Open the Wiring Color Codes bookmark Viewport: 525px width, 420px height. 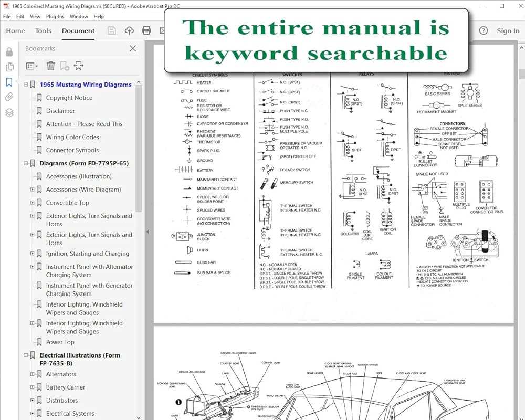72,137
